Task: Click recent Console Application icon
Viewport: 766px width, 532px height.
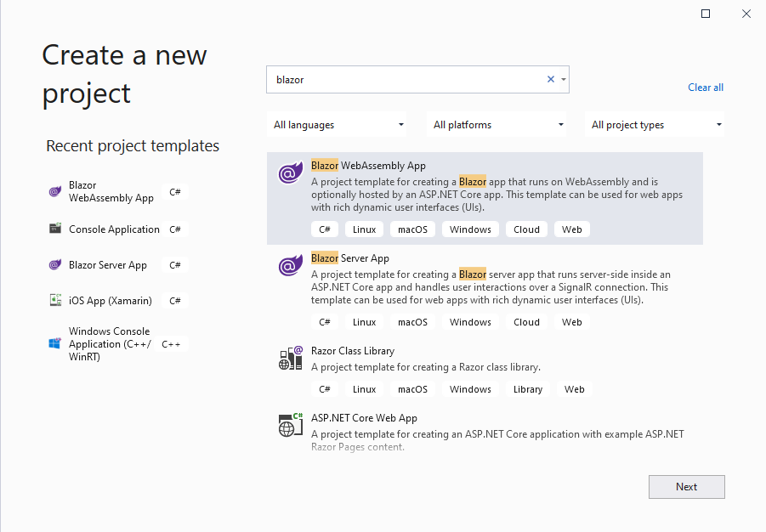Action: (55, 229)
